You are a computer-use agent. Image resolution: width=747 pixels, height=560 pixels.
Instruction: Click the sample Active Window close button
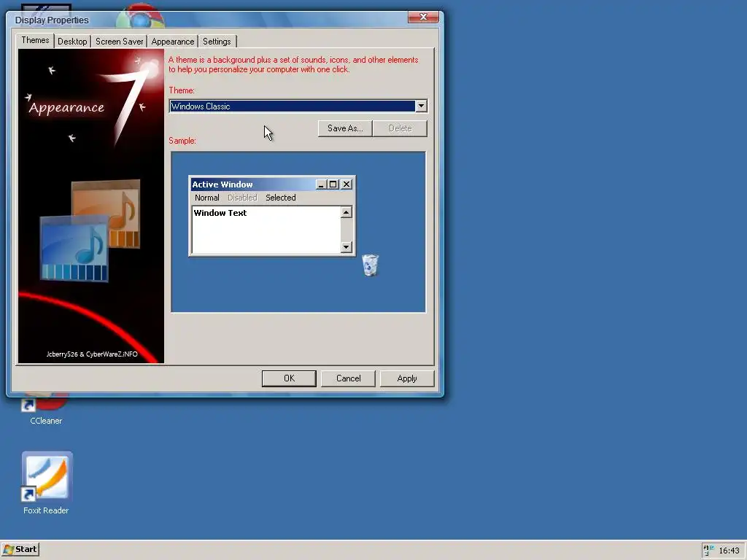point(347,184)
